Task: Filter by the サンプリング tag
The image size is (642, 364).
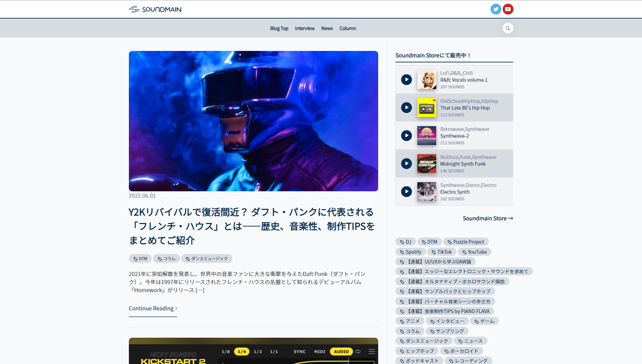Action: tap(447, 331)
